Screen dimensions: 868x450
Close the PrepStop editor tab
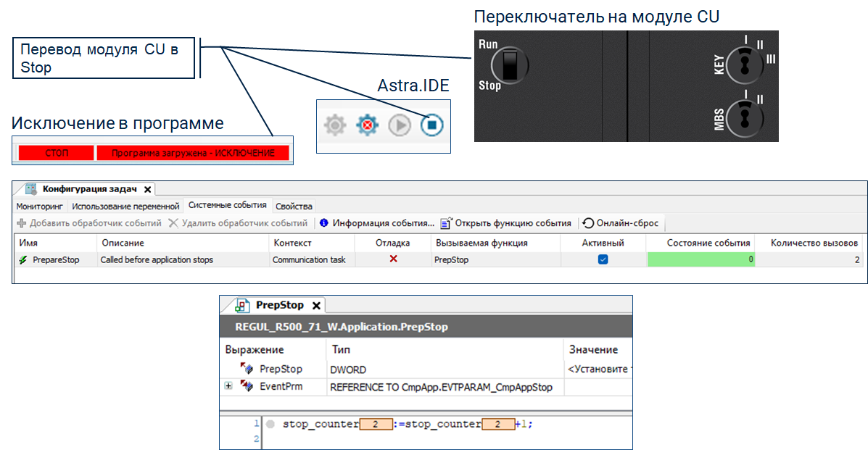point(316,305)
